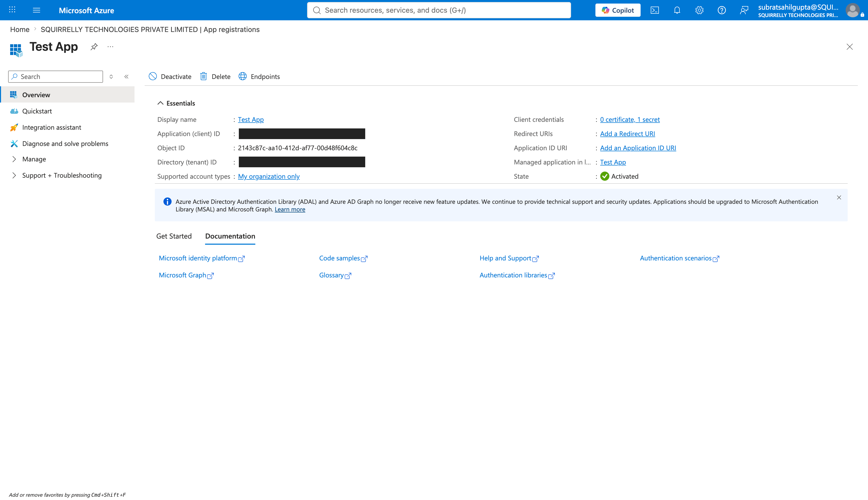Switch to the Get Started tab
The image size is (868, 500).
point(174,236)
